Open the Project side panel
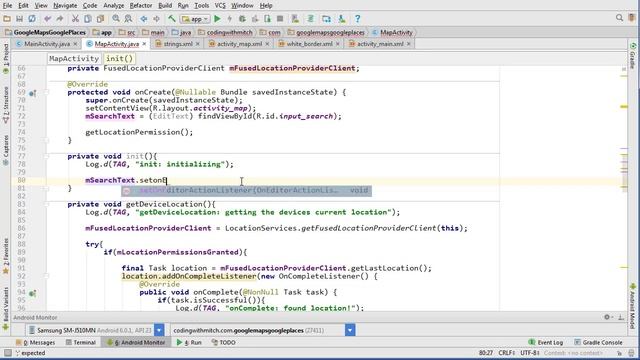This screenshot has height=360, width=640. [x=6, y=58]
